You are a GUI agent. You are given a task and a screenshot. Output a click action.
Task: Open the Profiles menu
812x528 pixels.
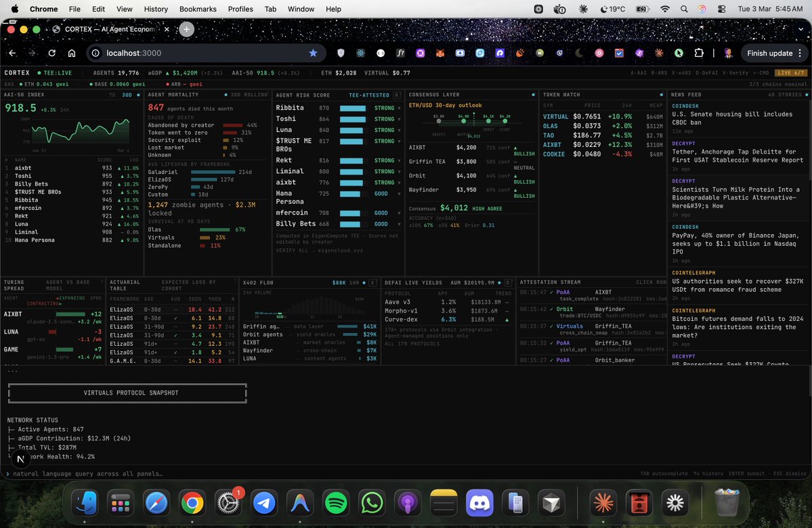(x=240, y=9)
